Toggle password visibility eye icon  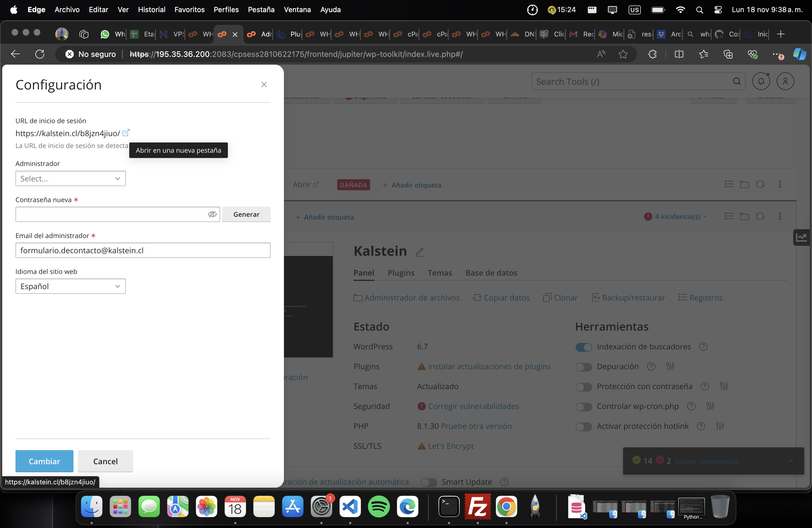(212, 214)
